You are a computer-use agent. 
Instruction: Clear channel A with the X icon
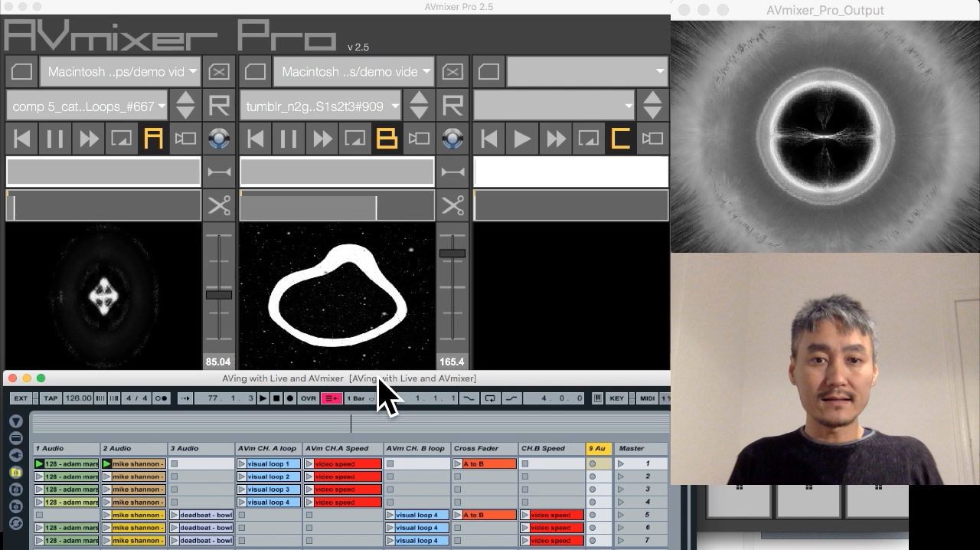(219, 72)
